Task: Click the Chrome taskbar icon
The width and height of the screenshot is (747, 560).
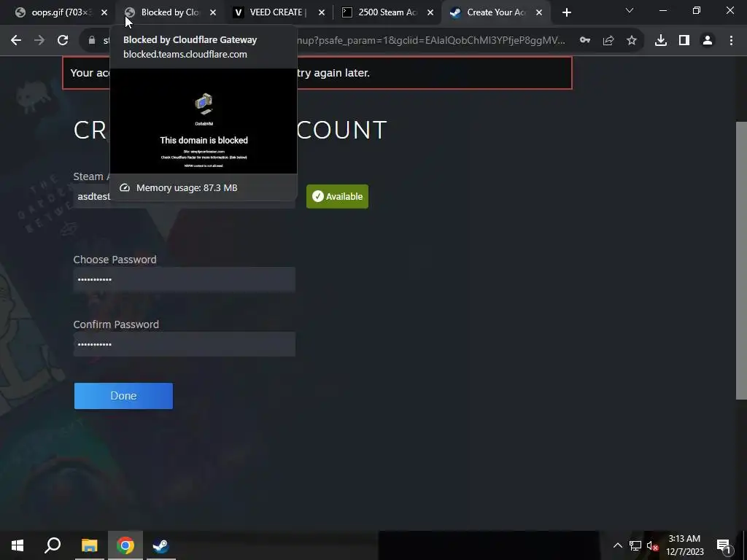Action: pos(125,545)
